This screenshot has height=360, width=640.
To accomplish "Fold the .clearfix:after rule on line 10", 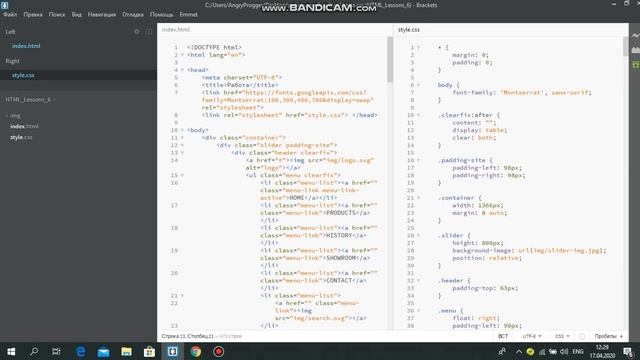I will pyautogui.click(x=418, y=115).
